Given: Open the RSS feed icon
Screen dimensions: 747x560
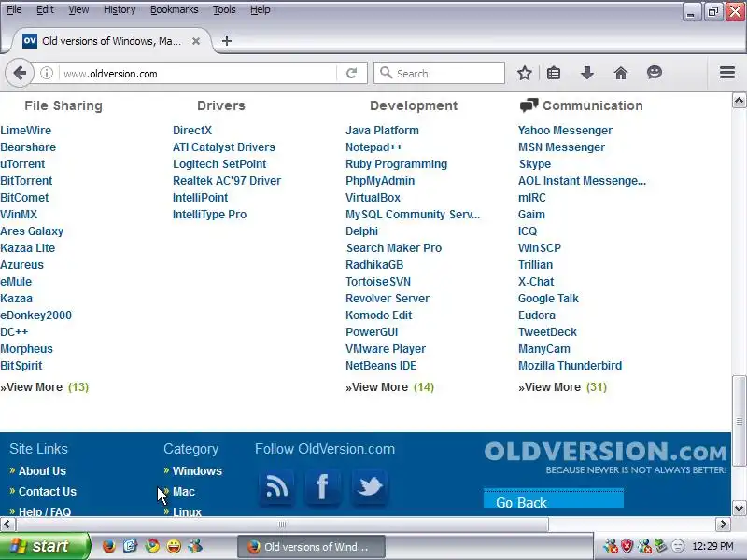Looking at the screenshot, I should [x=276, y=486].
